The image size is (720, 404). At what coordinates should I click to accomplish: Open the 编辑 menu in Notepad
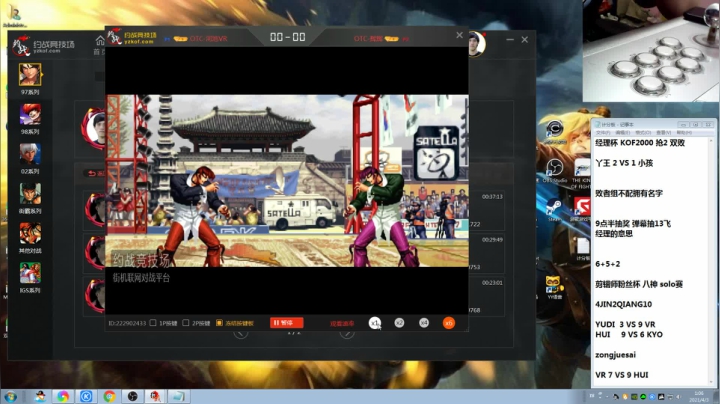(622, 133)
